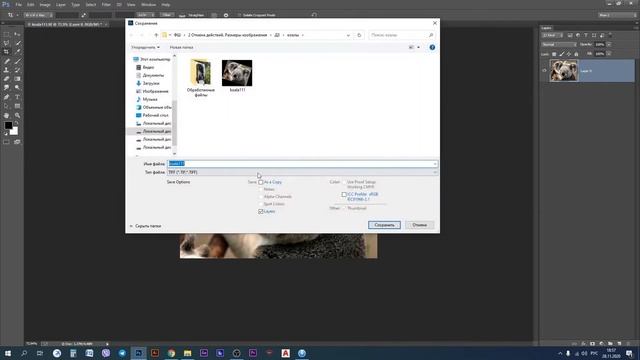
Task: Open the Layer menu
Action: click(60, 4)
